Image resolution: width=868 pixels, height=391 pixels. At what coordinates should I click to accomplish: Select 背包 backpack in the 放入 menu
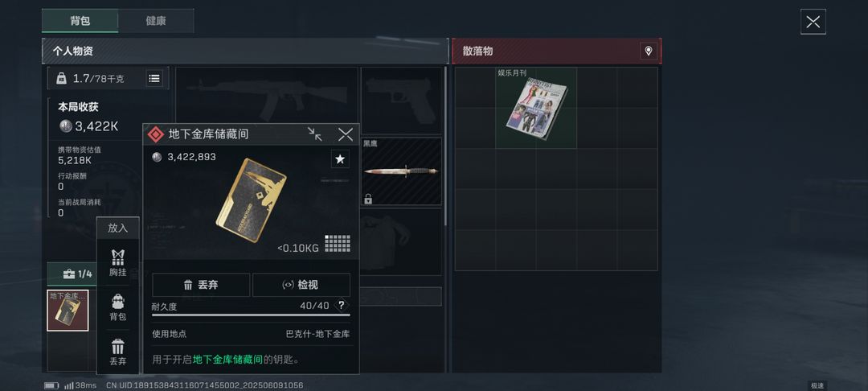tap(117, 307)
